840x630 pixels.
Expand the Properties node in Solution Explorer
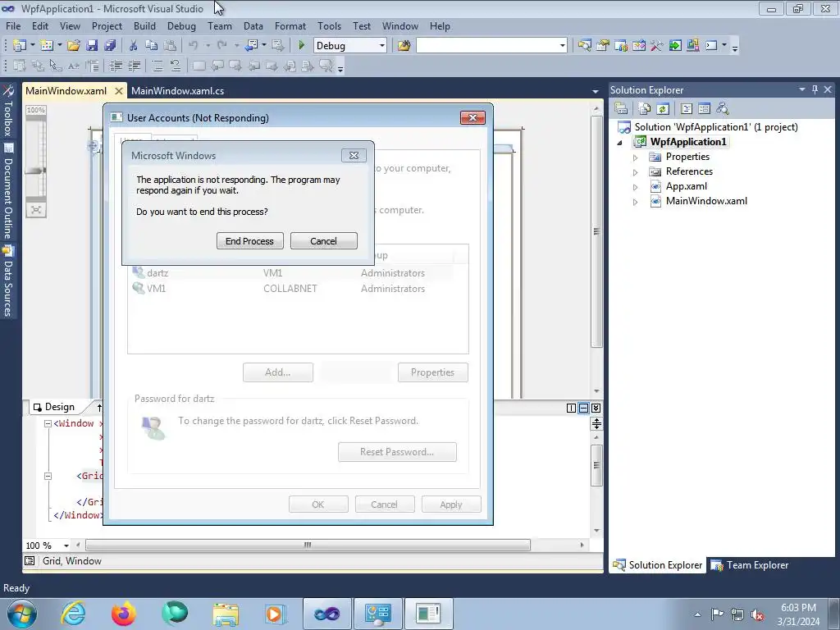pyautogui.click(x=636, y=157)
